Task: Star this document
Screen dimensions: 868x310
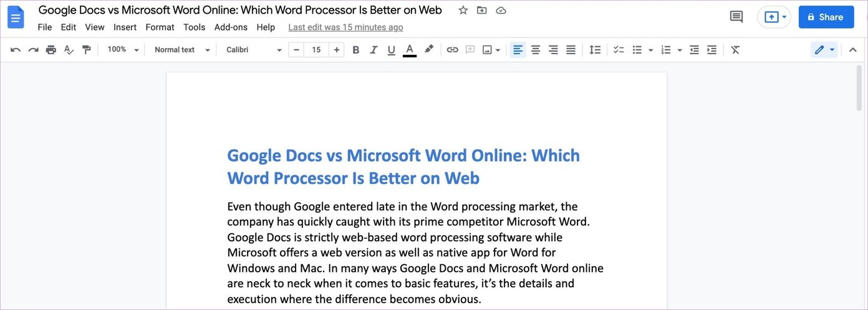Action: (x=463, y=10)
